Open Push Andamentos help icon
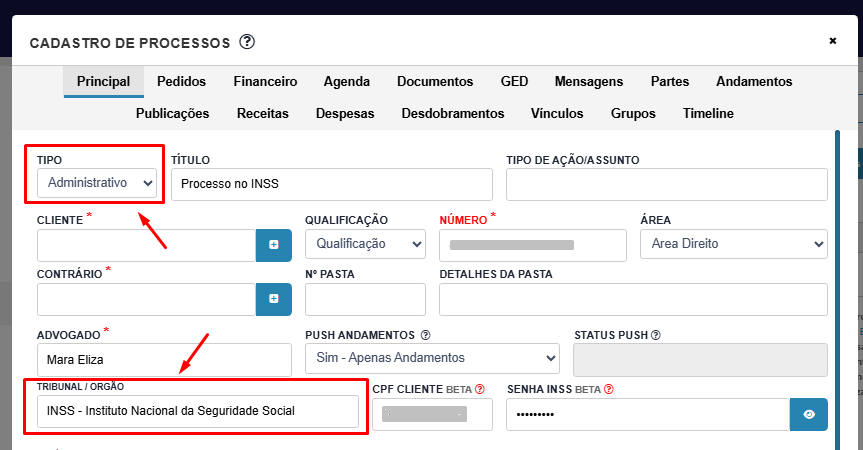Viewport: 863px width, 450px height. pos(425,335)
